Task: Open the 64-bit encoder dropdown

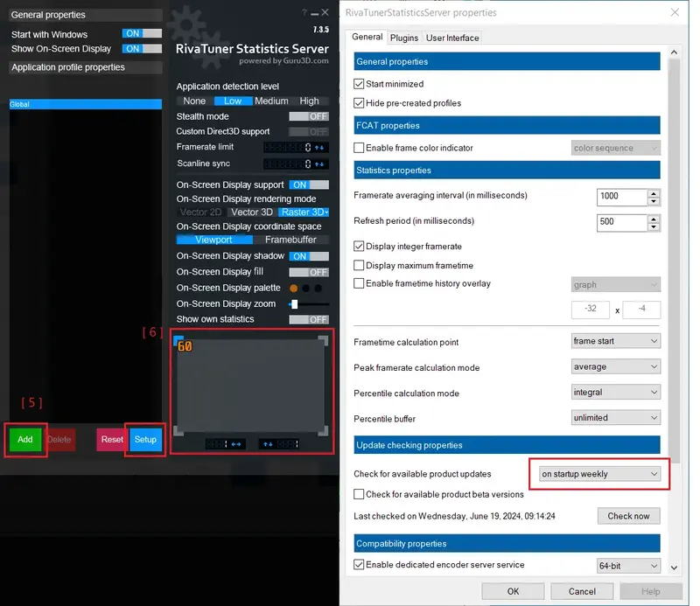Action: point(628,566)
